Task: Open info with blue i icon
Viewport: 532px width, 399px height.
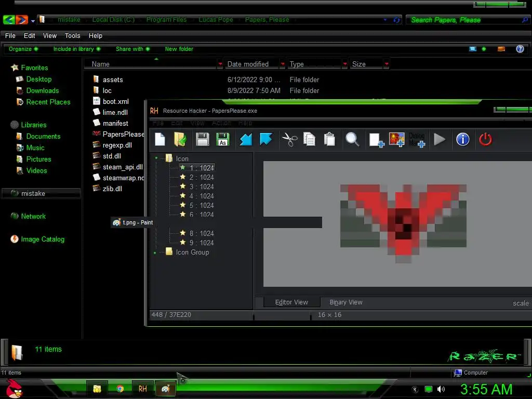Action: (463, 139)
